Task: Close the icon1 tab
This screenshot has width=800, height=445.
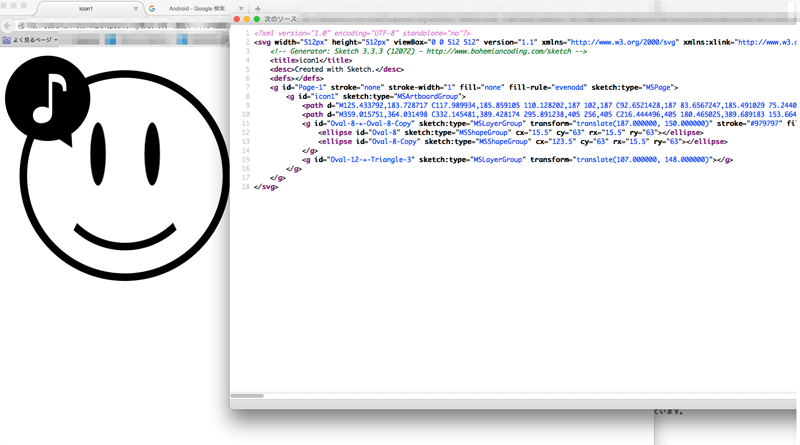Action: point(136,8)
